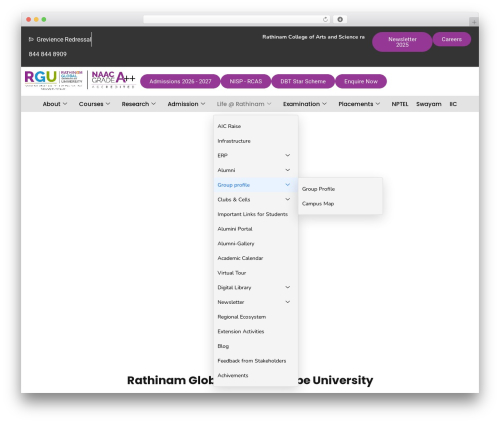Viewport: 500px width, 423px height.
Task: Collapse the Life @ Rathinam menu
Action: click(x=244, y=104)
